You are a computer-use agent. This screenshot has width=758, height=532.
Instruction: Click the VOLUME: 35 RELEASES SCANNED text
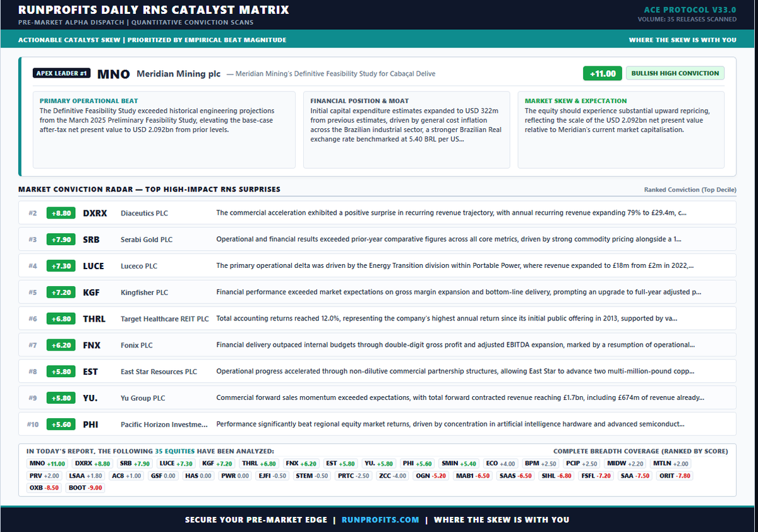click(687, 19)
